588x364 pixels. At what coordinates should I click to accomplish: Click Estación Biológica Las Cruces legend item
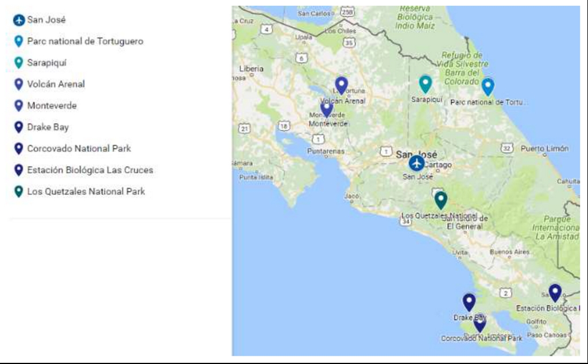click(90, 170)
